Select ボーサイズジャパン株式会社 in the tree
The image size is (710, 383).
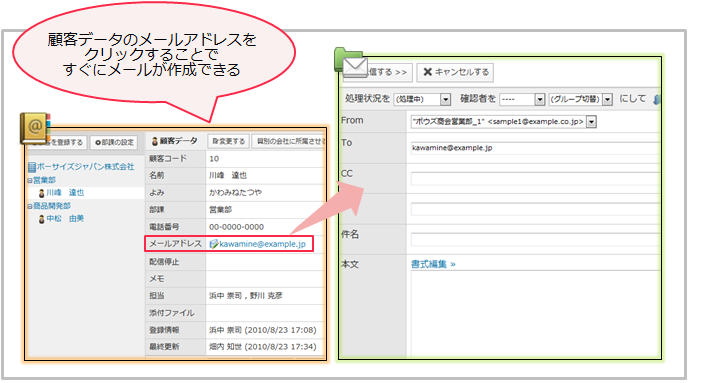(85, 167)
